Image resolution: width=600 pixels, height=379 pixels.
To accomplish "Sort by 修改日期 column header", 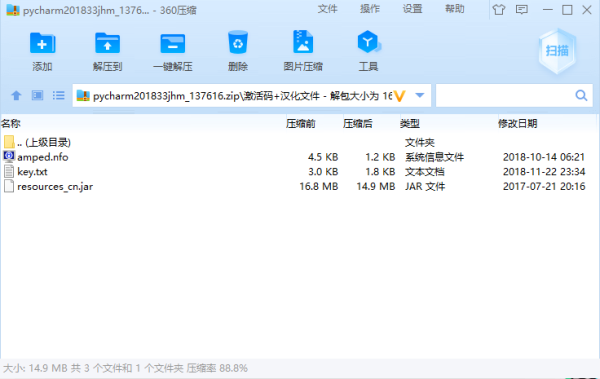I will pos(517,123).
